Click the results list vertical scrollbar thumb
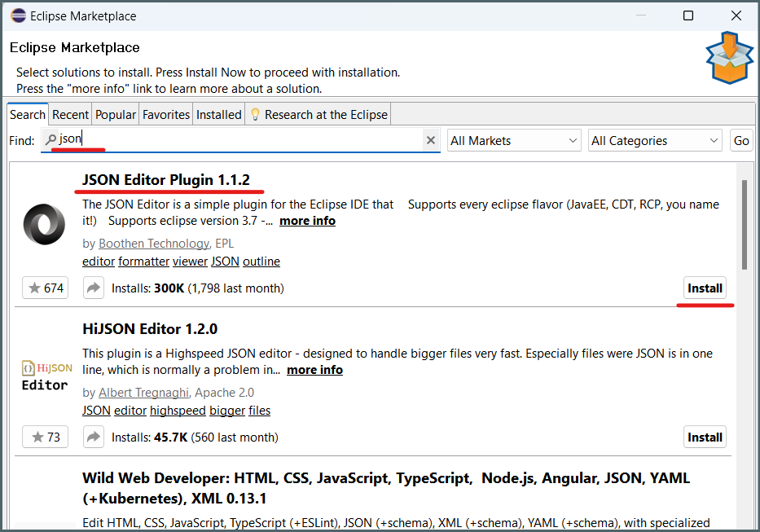 click(744, 225)
